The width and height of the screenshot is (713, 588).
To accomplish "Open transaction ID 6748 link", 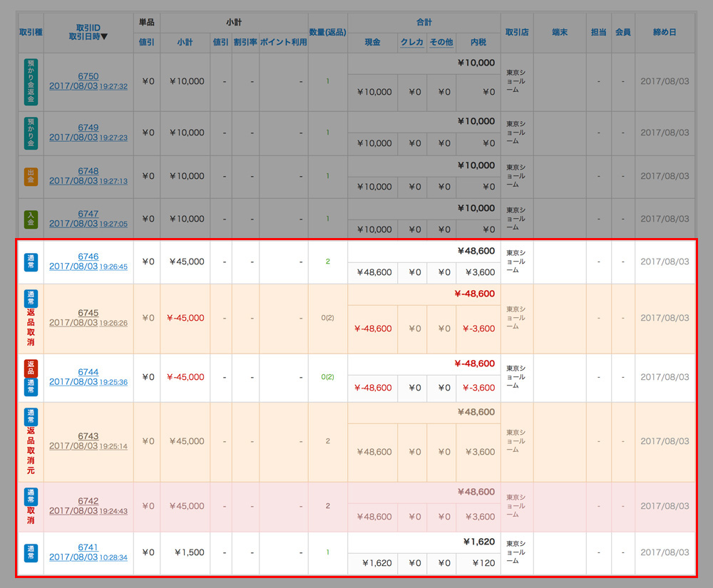I will (x=88, y=171).
